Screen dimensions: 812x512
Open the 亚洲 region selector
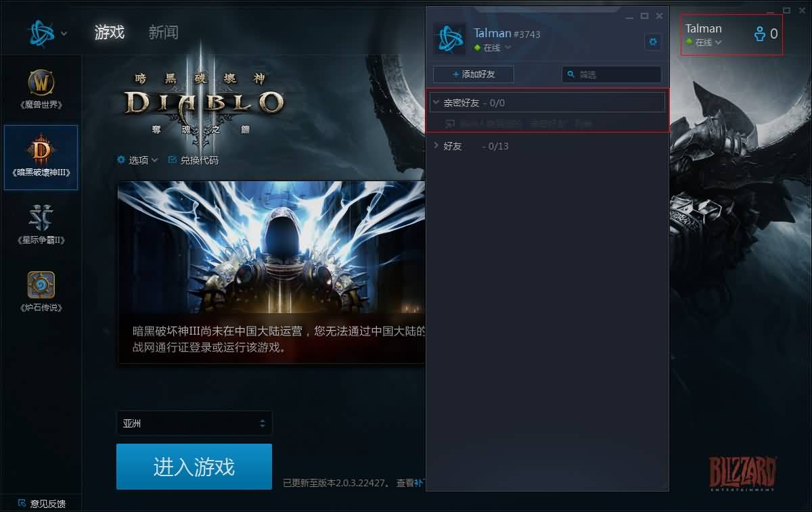click(194, 423)
